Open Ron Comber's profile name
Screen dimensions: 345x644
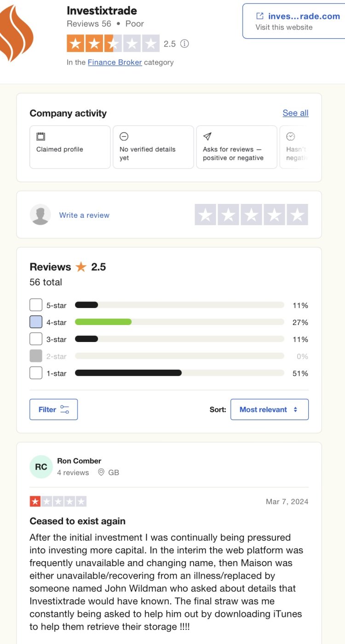79,461
